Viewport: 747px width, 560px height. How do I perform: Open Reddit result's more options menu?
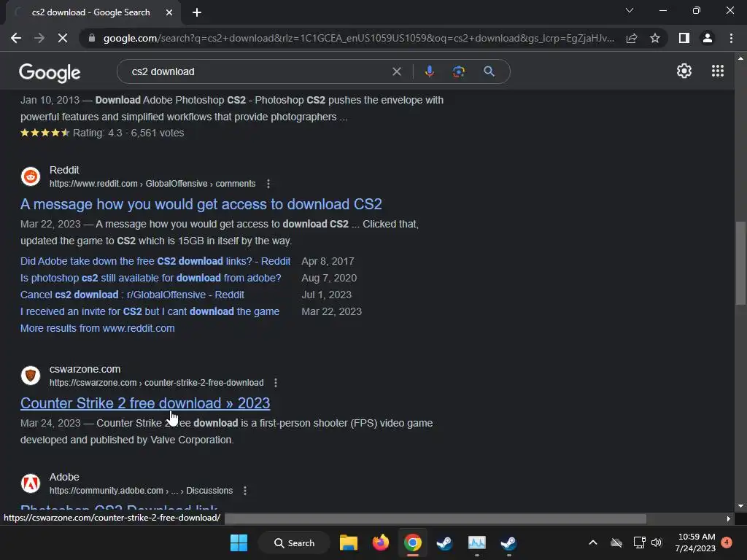click(268, 184)
